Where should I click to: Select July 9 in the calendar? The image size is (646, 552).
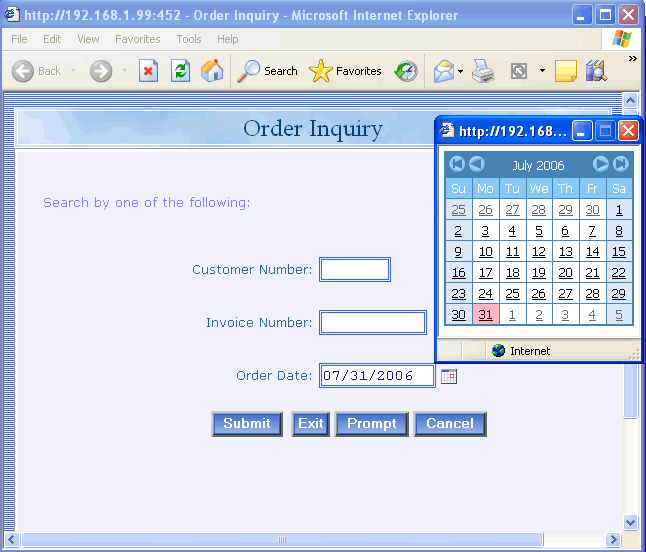pyautogui.click(x=459, y=252)
